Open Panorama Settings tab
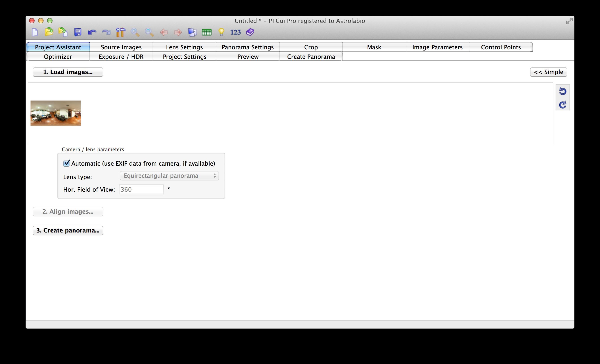The width and height of the screenshot is (600, 364). [x=248, y=47]
